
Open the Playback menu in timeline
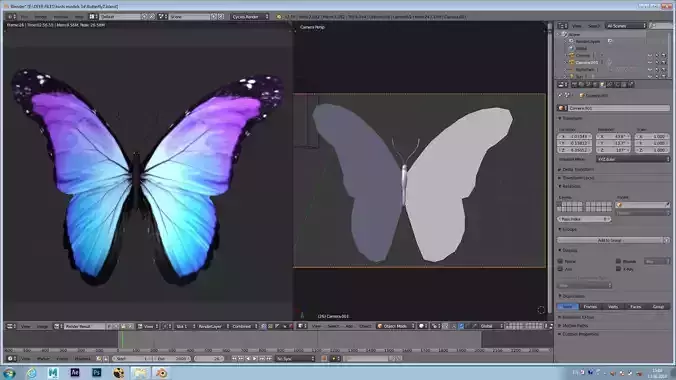82,358
